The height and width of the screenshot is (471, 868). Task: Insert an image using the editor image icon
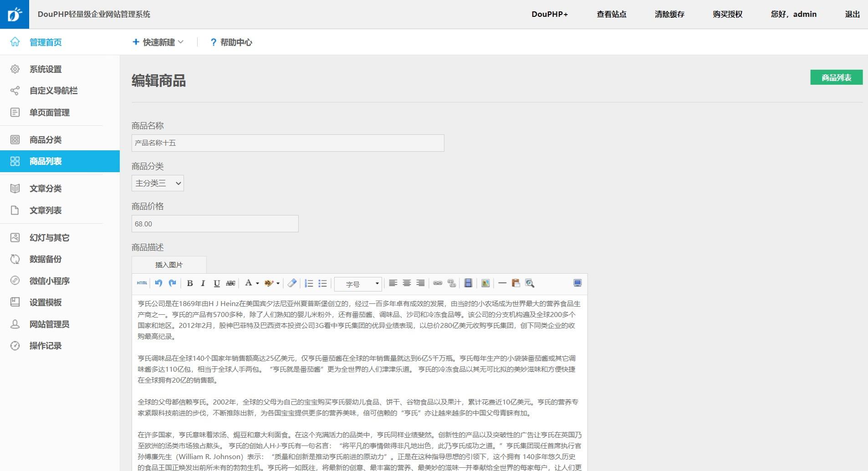(485, 283)
